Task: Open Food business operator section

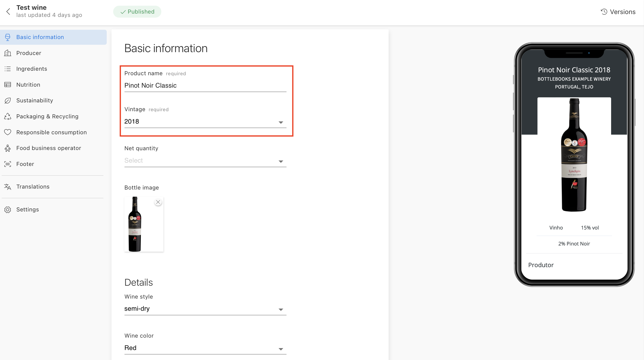Action: click(49, 148)
